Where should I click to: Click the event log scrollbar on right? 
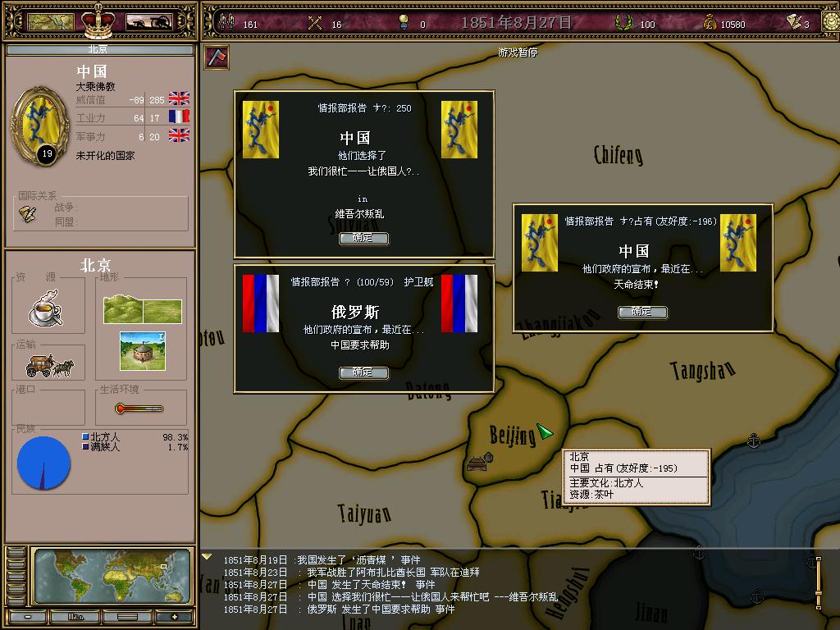[818, 582]
